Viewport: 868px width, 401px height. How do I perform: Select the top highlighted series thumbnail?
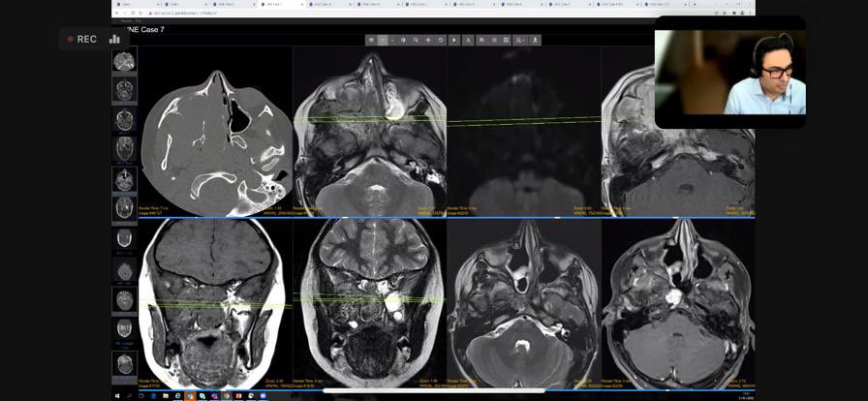click(x=124, y=61)
